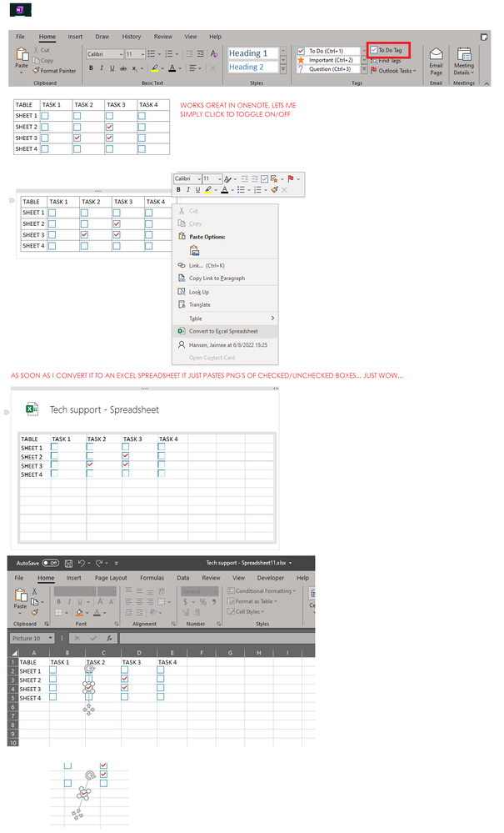Click format painter brush in mini toolbar
504x833 pixels.
point(274,189)
